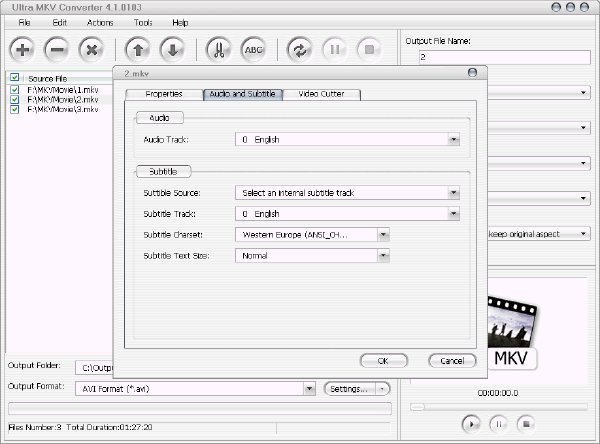Click the 00:00:00.0 preview time

click(498, 393)
